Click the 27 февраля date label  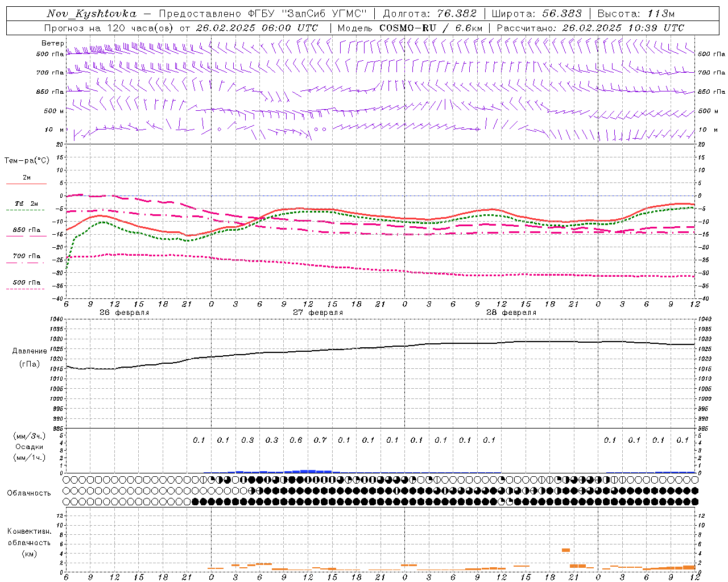pyautogui.click(x=318, y=313)
